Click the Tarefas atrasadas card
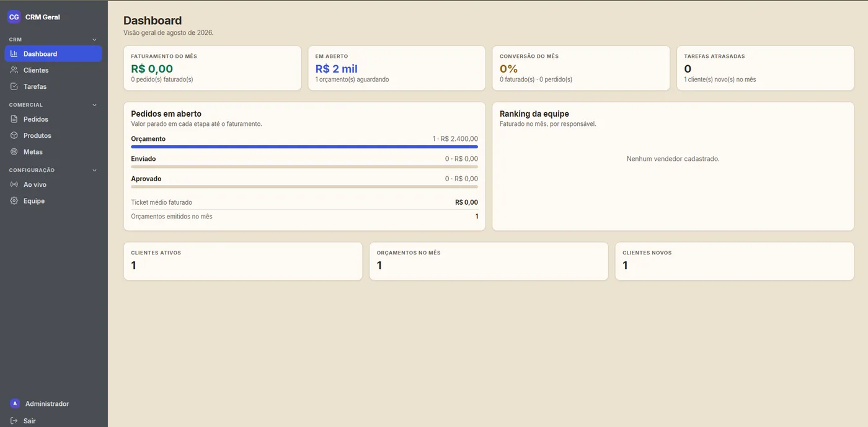Screen dimensions: 868x427 coord(765,68)
